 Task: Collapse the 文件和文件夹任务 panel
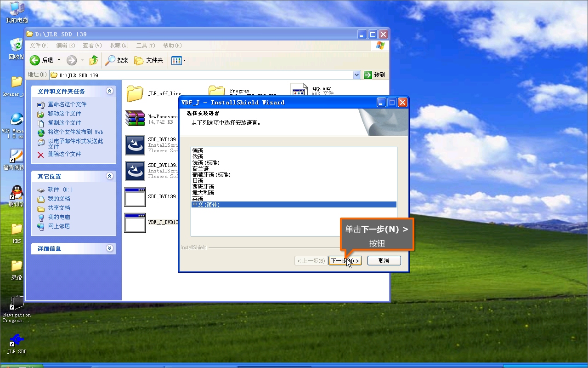[x=109, y=91]
